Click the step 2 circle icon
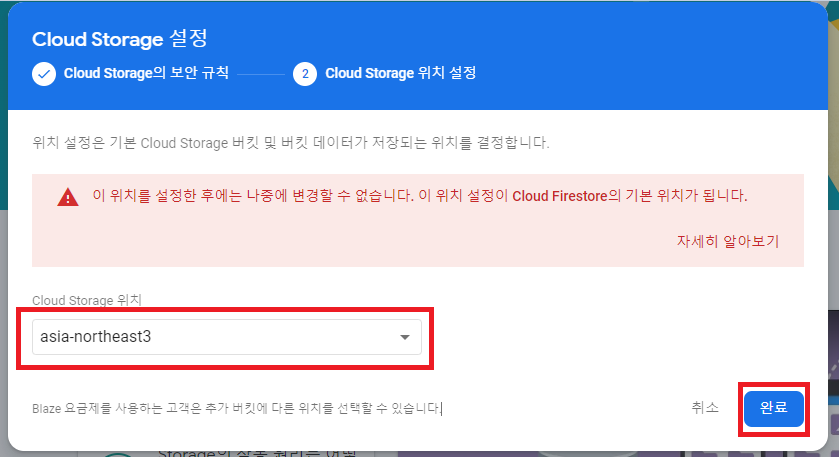 click(x=305, y=74)
